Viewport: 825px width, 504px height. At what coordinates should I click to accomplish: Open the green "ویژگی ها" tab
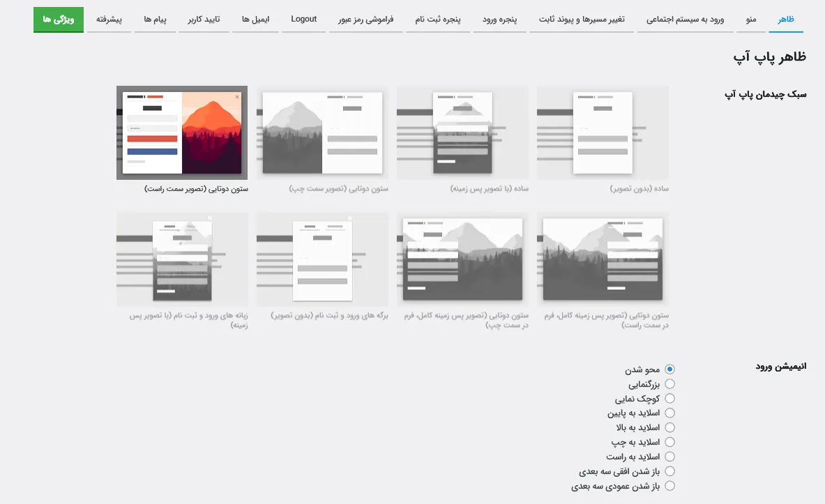click(59, 20)
